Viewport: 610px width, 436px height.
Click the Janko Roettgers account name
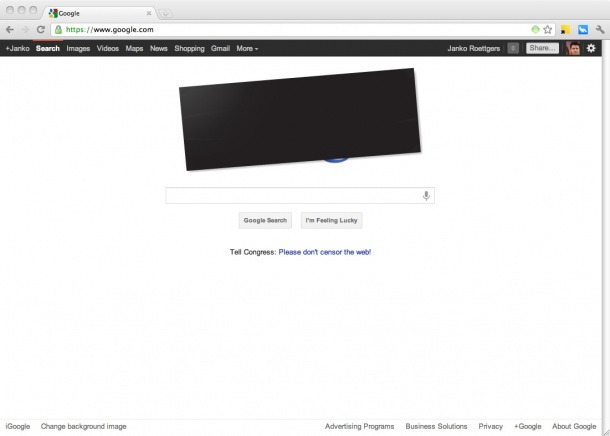[x=473, y=49]
